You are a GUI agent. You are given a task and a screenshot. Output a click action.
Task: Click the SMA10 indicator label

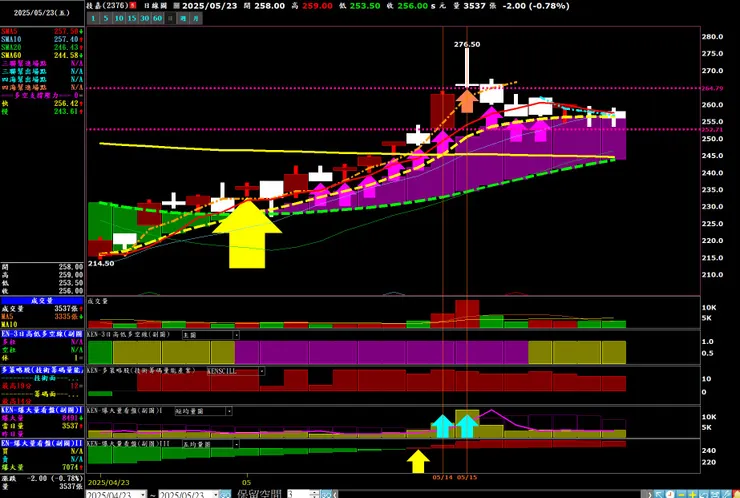pyautogui.click(x=11, y=39)
